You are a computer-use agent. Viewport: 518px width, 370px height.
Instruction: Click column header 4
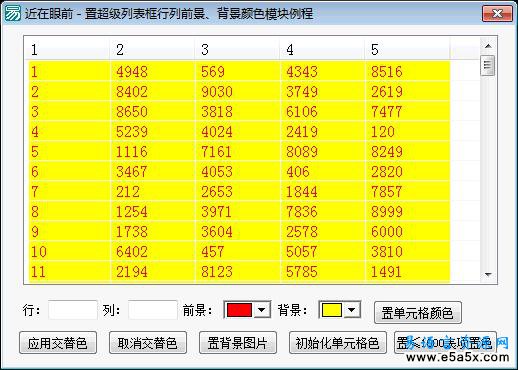point(322,50)
